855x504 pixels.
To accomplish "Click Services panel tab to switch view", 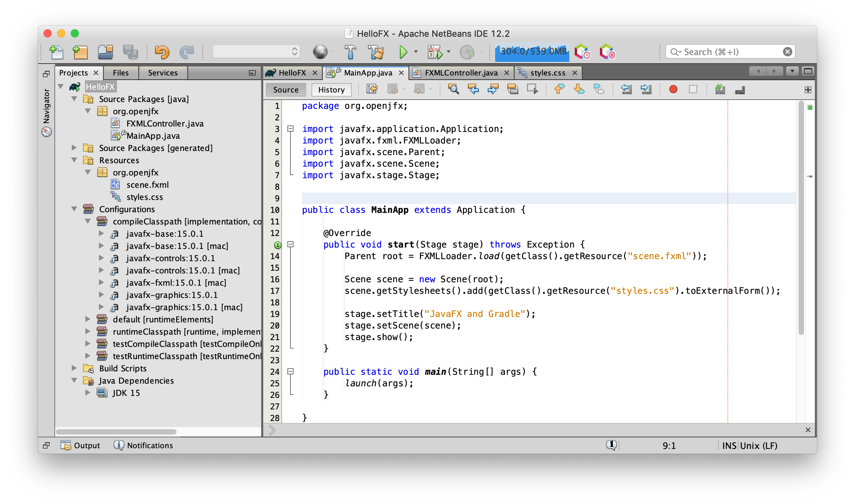I will [162, 73].
